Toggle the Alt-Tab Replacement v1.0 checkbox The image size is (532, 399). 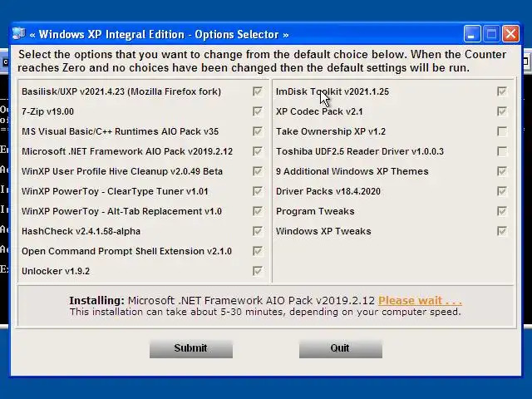257,211
